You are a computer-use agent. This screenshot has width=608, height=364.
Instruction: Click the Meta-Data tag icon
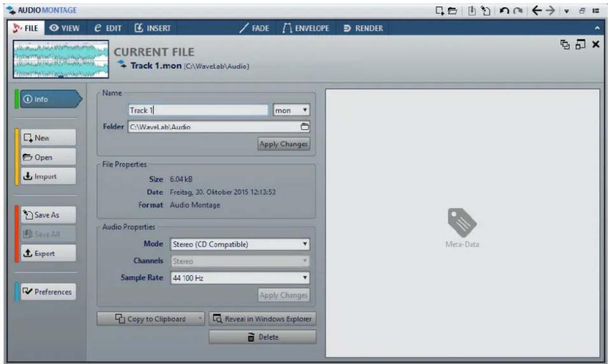tap(462, 224)
